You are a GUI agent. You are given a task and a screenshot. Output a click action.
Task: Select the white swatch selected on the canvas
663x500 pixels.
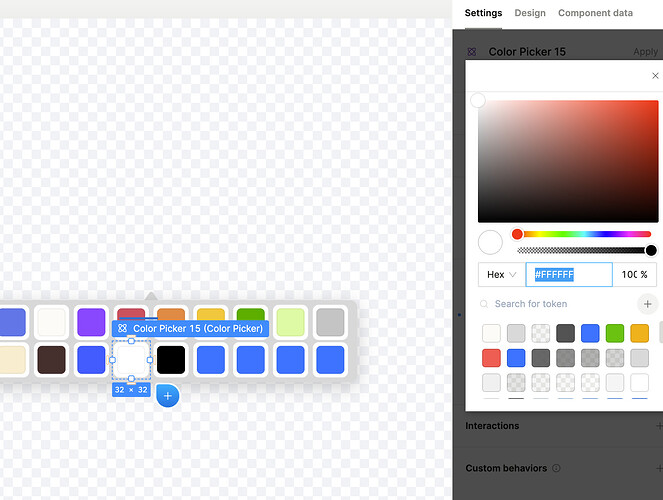click(x=131, y=360)
